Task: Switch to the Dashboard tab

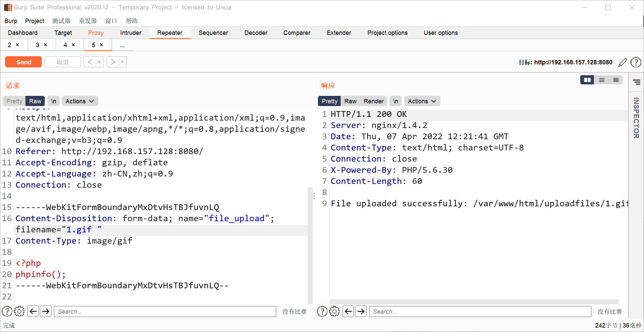Action: click(x=23, y=33)
